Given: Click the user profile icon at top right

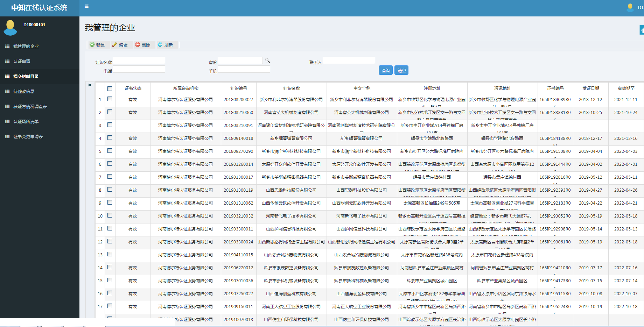Looking at the screenshot, I should [630, 7].
